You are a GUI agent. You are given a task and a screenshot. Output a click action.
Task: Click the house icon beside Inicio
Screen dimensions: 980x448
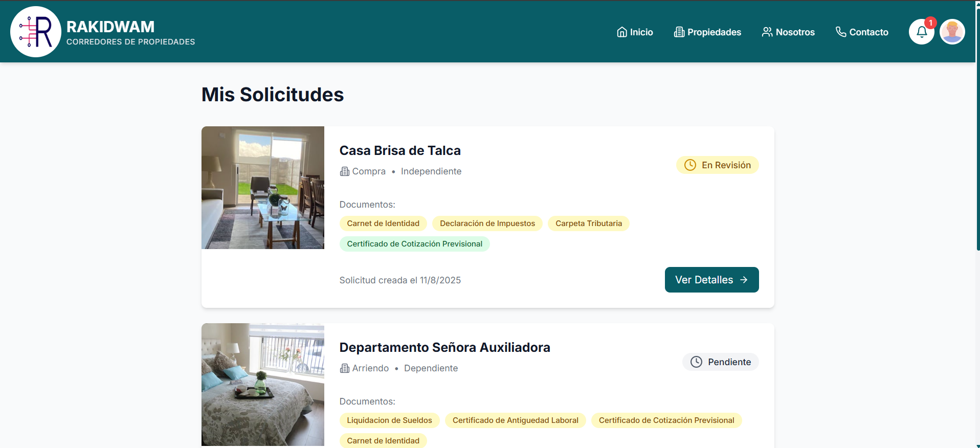[621, 32]
